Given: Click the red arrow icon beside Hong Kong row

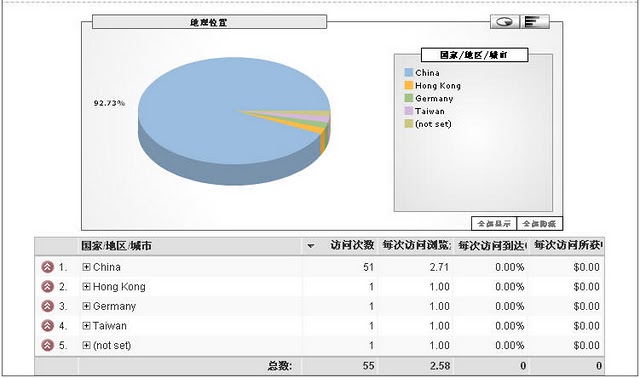Looking at the screenshot, I should tap(48, 287).
